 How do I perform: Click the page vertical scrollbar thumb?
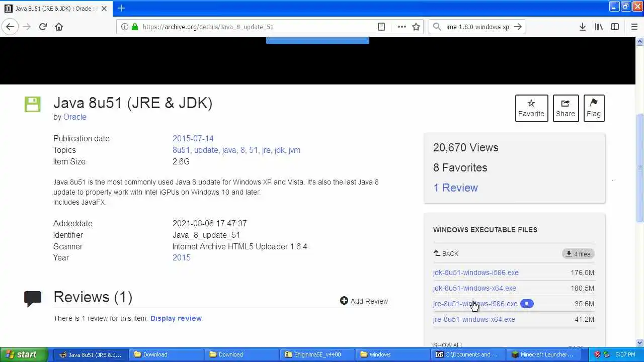639,168
